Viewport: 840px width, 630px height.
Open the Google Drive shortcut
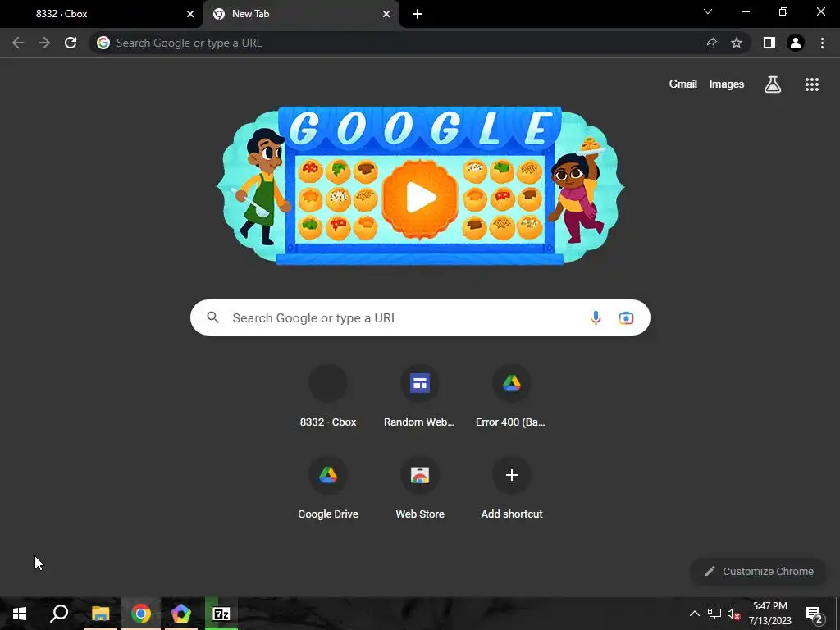pos(328,488)
